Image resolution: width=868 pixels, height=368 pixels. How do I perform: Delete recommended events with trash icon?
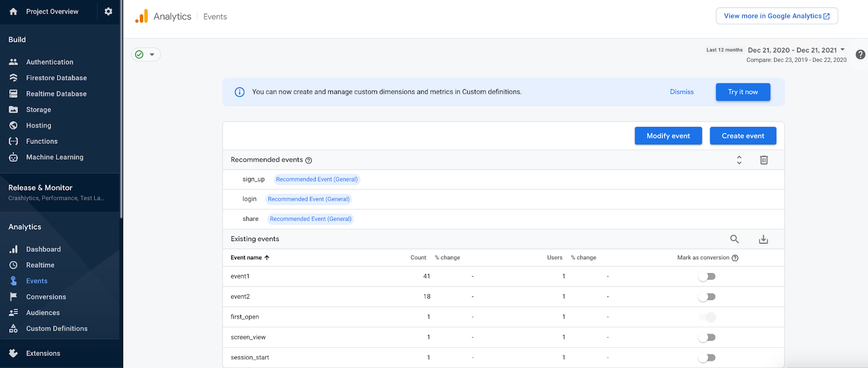tap(763, 160)
